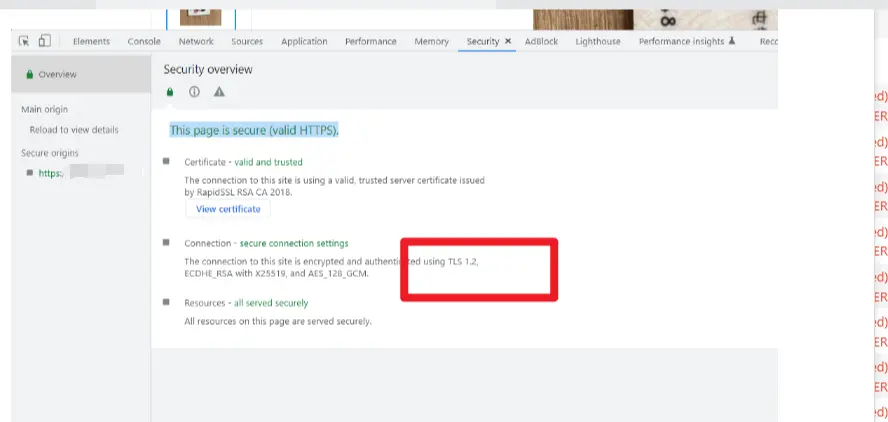Click the flask icon beside Performance insights
Image resolution: width=888 pixels, height=422 pixels.
pyautogui.click(x=732, y=41)
